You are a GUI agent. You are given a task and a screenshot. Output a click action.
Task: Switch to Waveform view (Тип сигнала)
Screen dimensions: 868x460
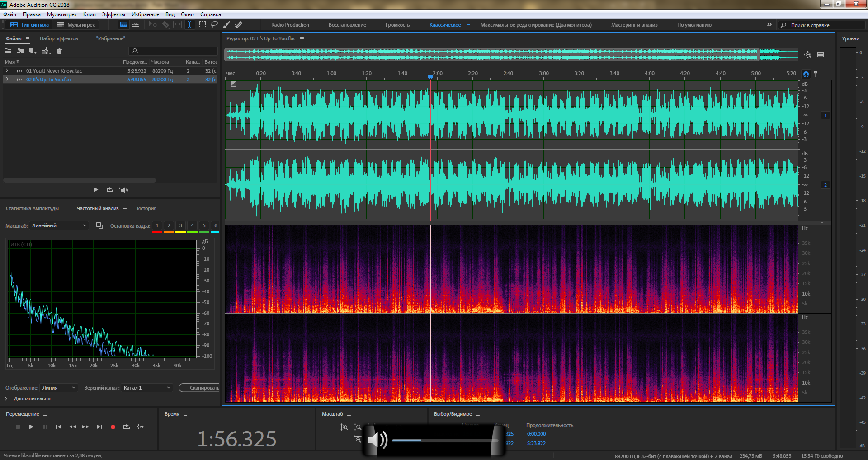(x=29, y=25)
